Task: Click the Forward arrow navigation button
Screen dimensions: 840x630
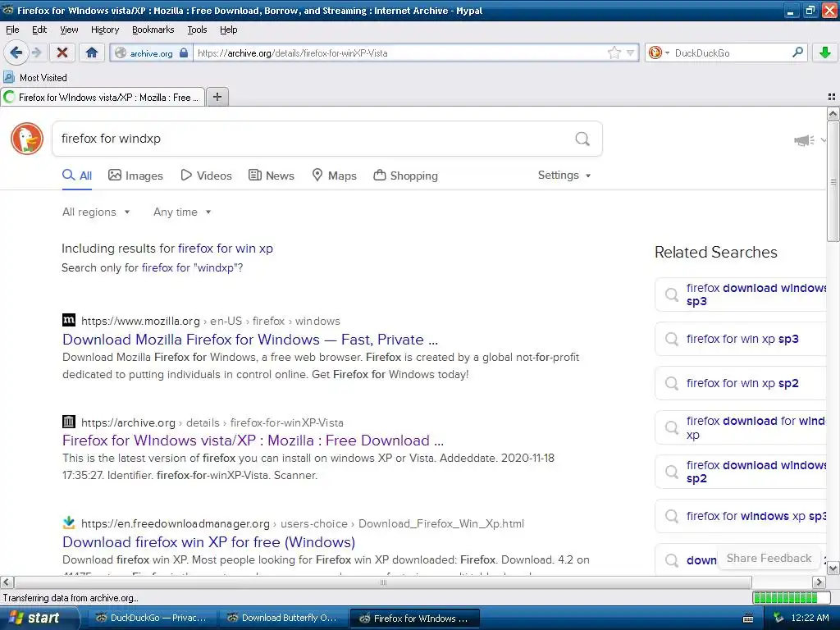Action: pyautogui.click(x=36, y=52)
